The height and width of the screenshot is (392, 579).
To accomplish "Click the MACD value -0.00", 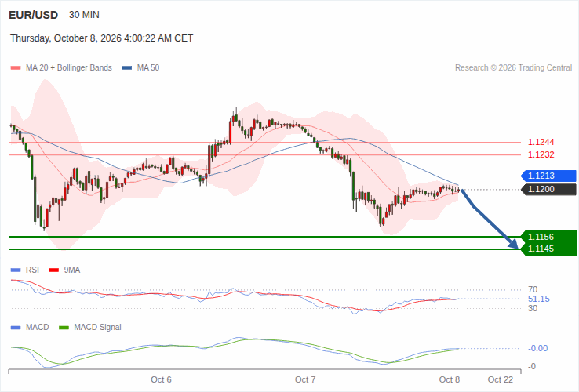I will point(538,348).
